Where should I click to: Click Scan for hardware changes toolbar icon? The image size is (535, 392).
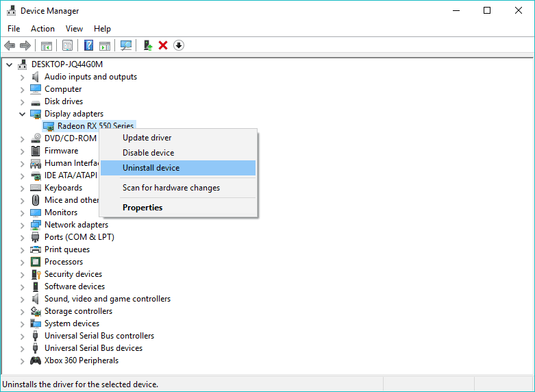pyautogui.click(x=126, y=45)
